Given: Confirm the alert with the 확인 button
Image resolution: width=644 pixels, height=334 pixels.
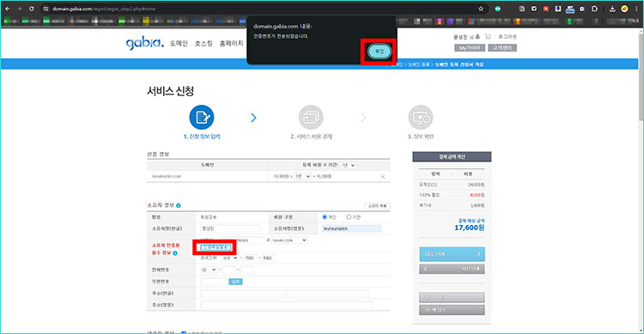Looking at the screenshot, I should pyautogui.click(x=379, y=52).
